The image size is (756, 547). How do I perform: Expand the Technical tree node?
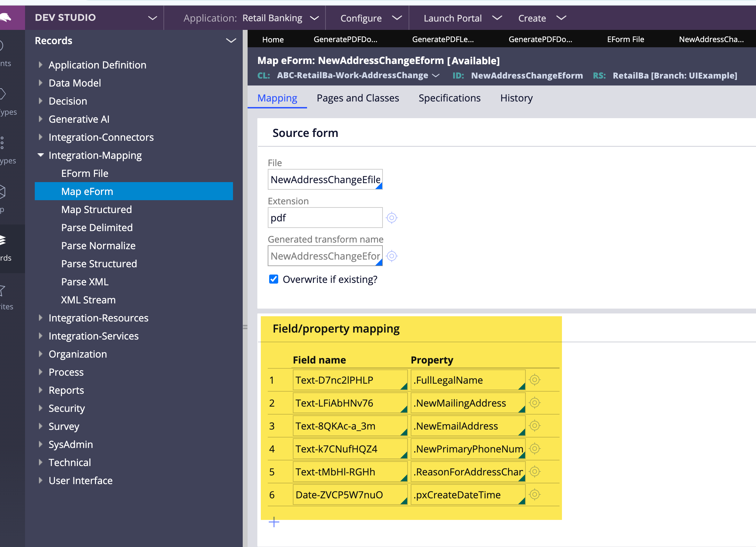[x=40, y=462]
